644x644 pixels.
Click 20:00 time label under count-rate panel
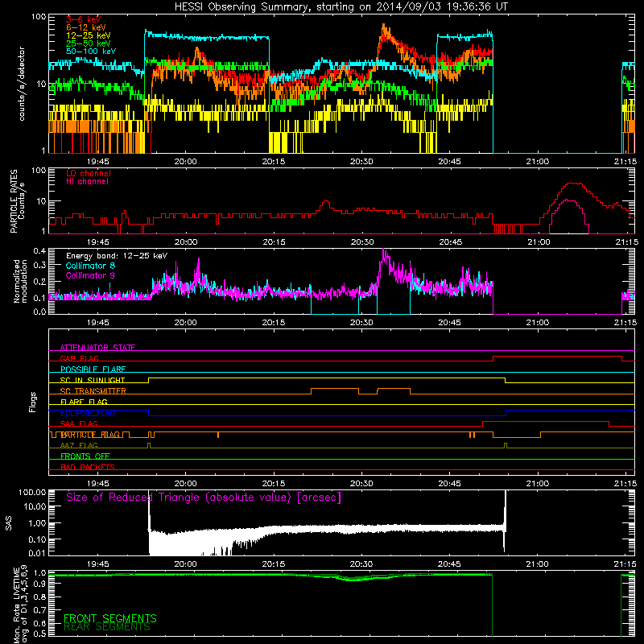pyautogui.click(x=185, y=162)
